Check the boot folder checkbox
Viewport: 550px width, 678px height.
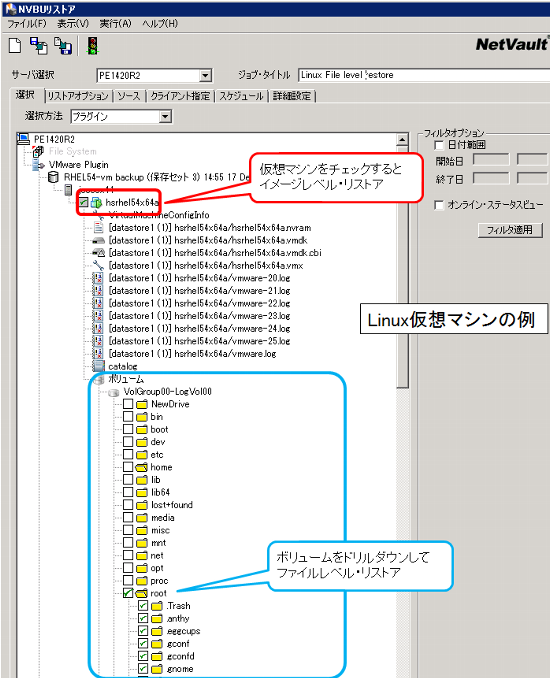pos(128,429)
